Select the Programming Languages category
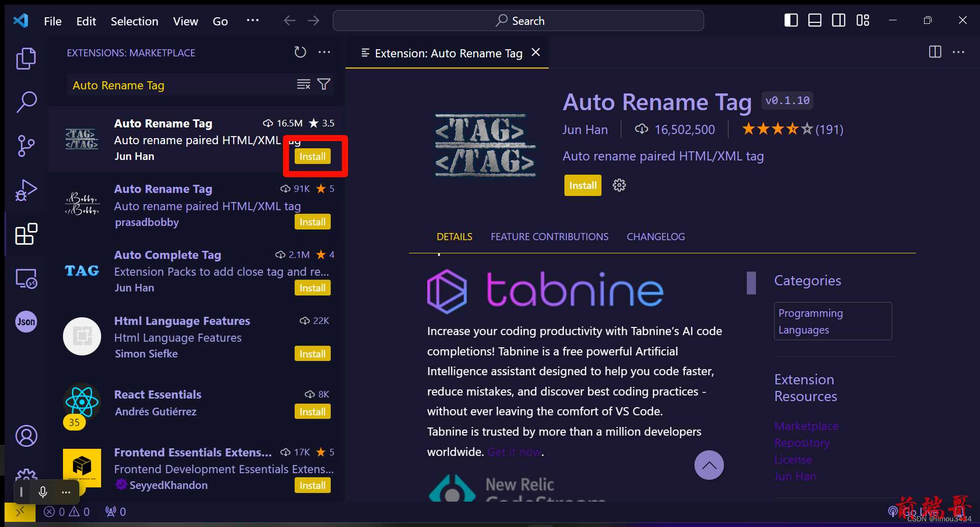Screen dimensions: 980x527 (x=833, y=321)
